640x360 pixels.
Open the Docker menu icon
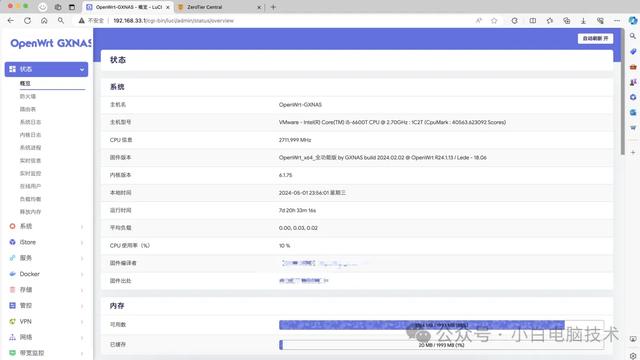(x=13, y=274)
